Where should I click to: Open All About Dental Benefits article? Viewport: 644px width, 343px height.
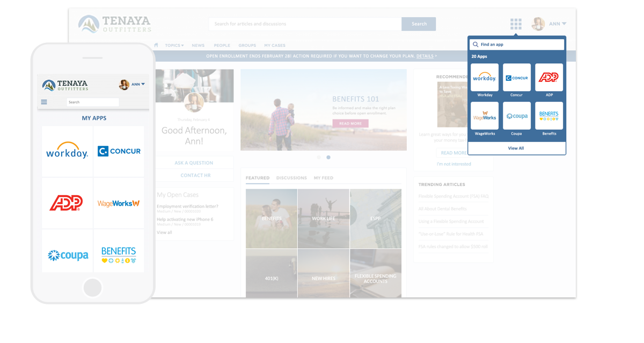coord(443,208)
